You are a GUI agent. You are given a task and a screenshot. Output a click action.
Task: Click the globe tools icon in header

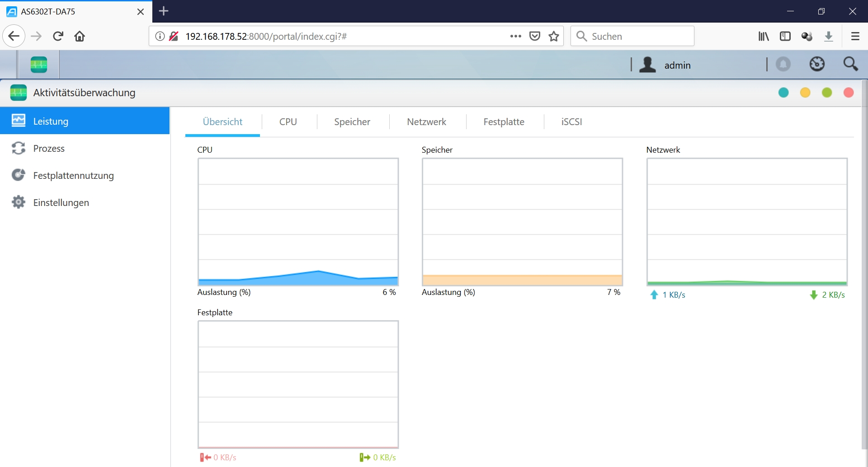tap(816, 65)
